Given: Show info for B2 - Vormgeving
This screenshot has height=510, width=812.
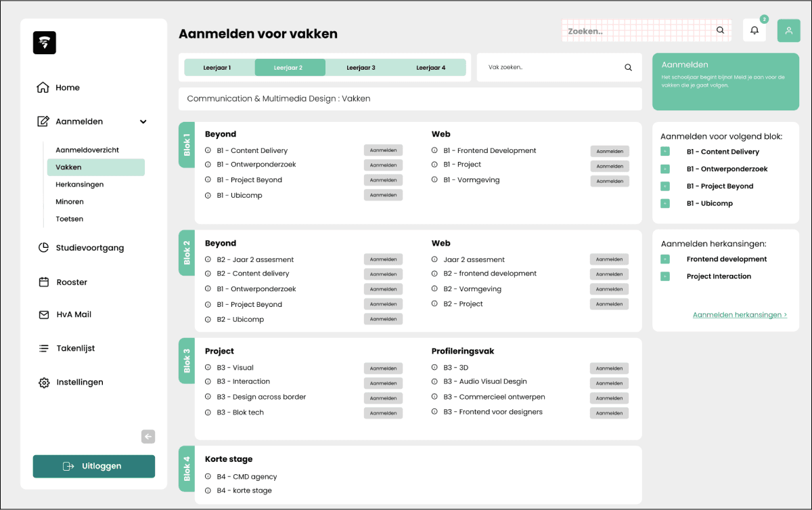Looking at the screenshot, I should [x=435, y=289].
